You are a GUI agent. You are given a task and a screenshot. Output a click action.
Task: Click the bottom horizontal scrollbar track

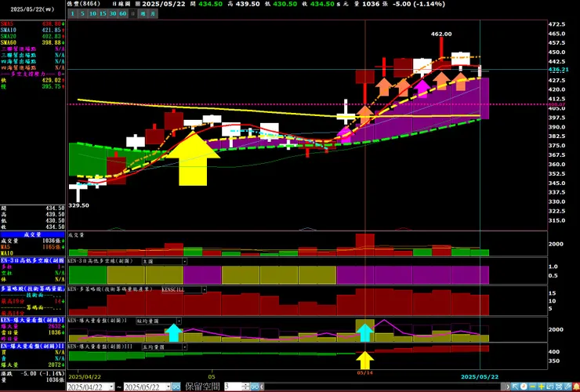click(385, 387)
